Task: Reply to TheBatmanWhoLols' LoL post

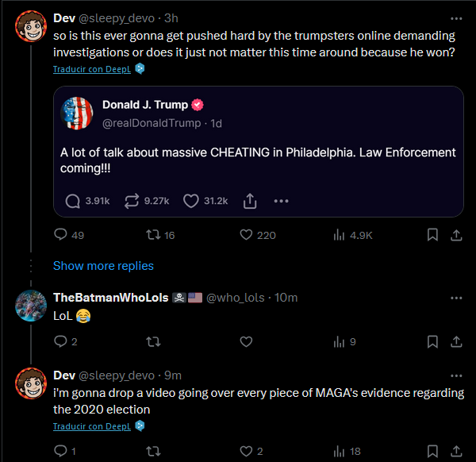Action: 61,341
